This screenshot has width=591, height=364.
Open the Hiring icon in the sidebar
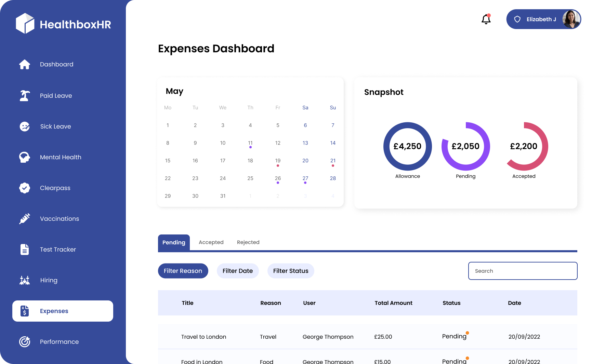24,280
